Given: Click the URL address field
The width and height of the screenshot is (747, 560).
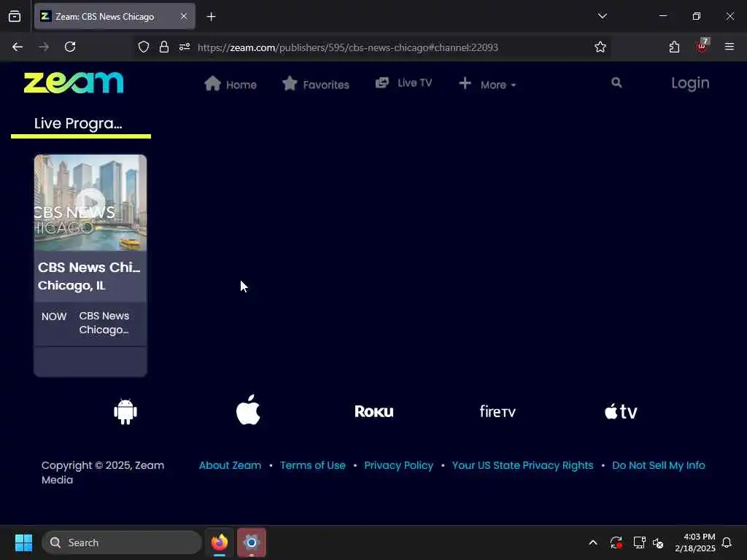Looking at the screenshot, I should click(x=348, y=47).
